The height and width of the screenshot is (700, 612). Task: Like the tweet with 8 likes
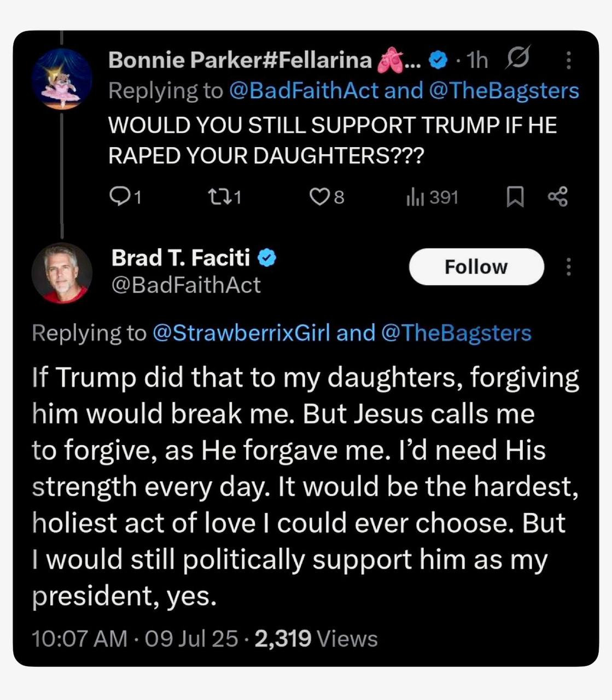pos(319,196)
